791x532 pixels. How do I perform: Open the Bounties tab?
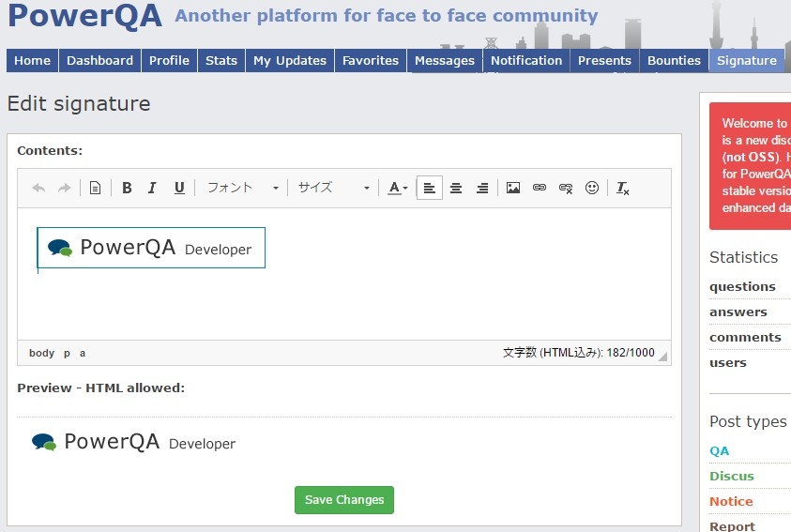pyautogui.click(x=674, y=60)
